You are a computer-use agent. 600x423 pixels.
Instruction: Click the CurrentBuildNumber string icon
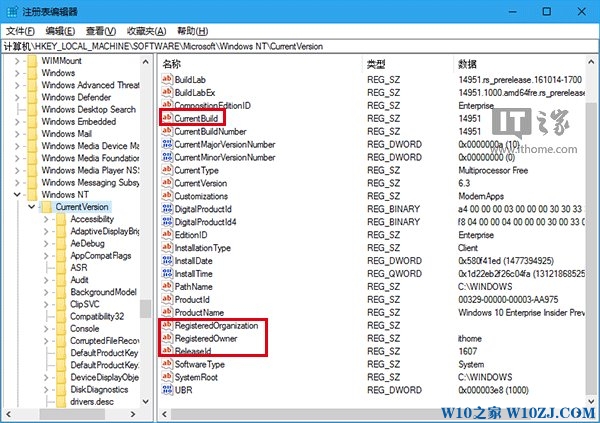(167, 131)
